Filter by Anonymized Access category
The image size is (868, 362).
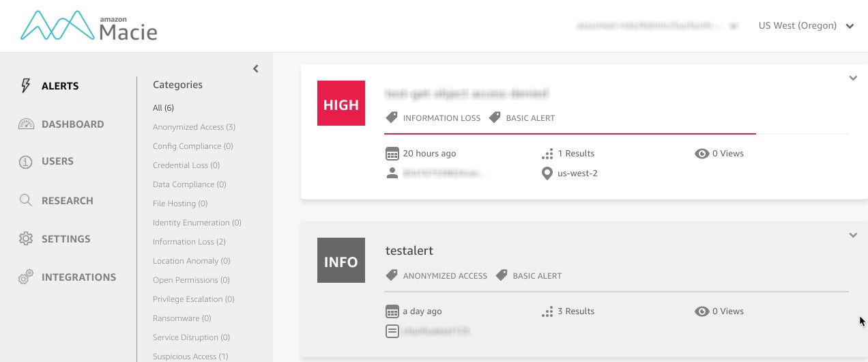[x=194, y=127]
